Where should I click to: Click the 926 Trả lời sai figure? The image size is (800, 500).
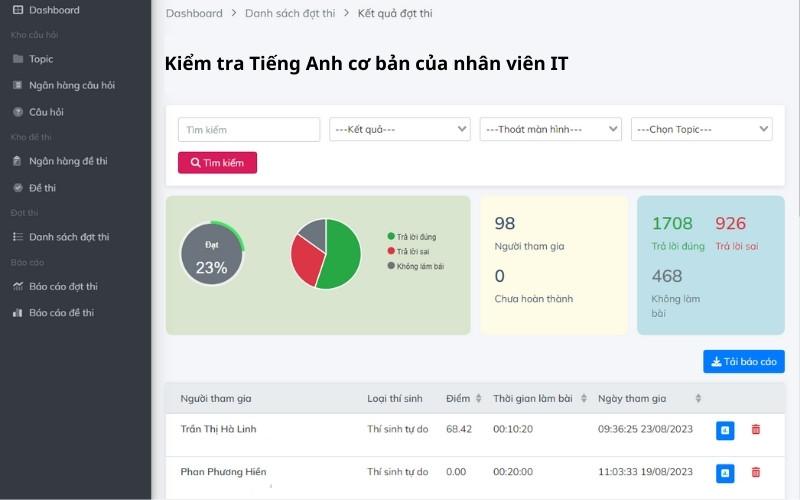pyautogui.click(x=730, y=223)
